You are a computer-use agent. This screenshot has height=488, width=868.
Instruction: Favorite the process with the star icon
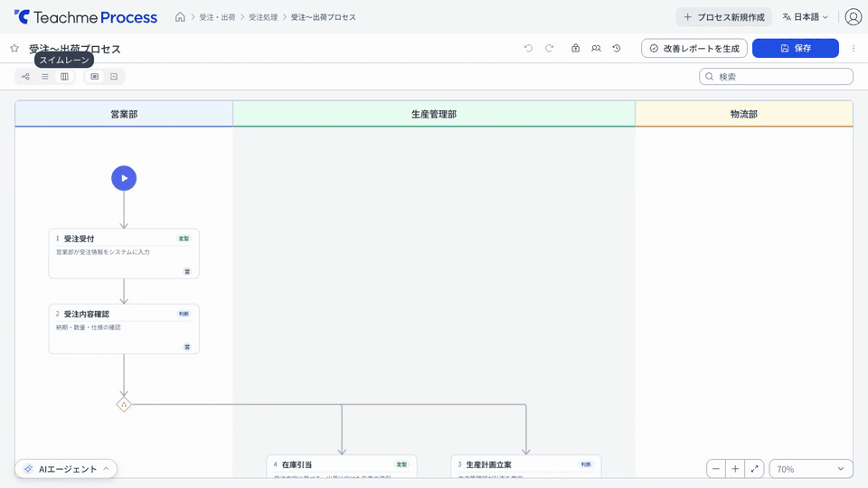tap(14, 48)
